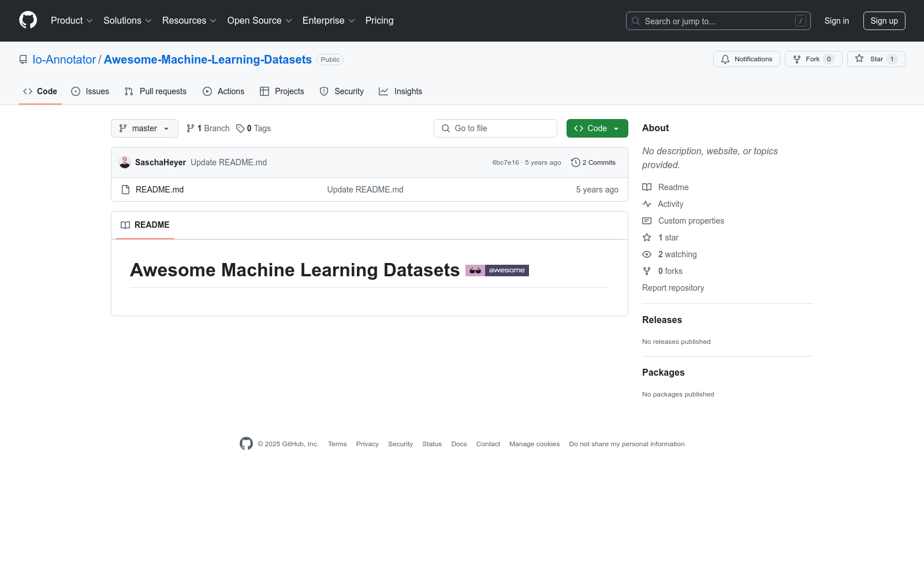Click the Go to file search field
This screenshot has width=924, height=578.
click(x=495, y=128)
